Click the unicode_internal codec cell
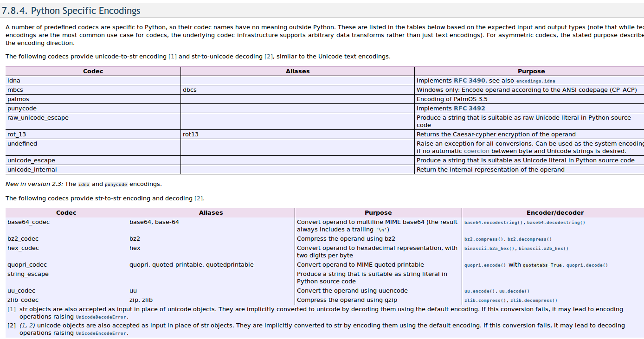Viewport: 644px width, 339px height. (x=93, y=170)
